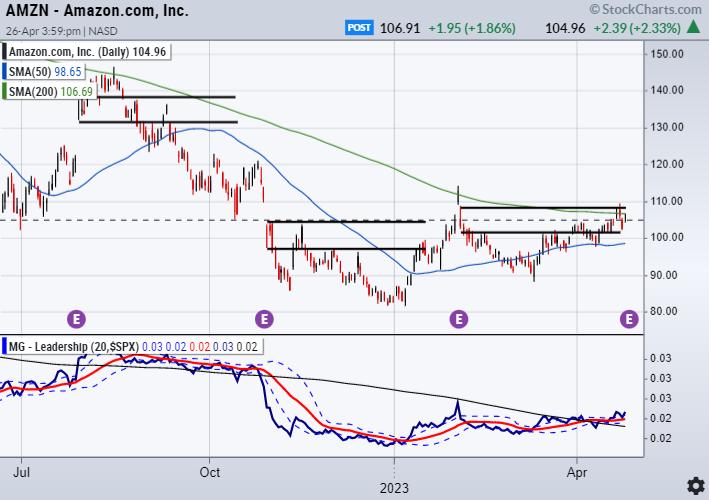The image size is (709, 500).
Task: Click the Oct label on time axis
Action: (209, 468)
